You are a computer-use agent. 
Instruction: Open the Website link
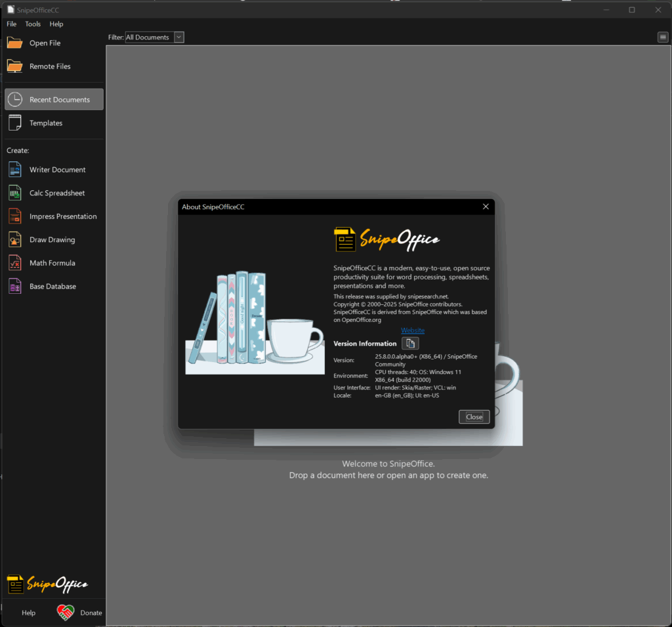tap(413, 330)
